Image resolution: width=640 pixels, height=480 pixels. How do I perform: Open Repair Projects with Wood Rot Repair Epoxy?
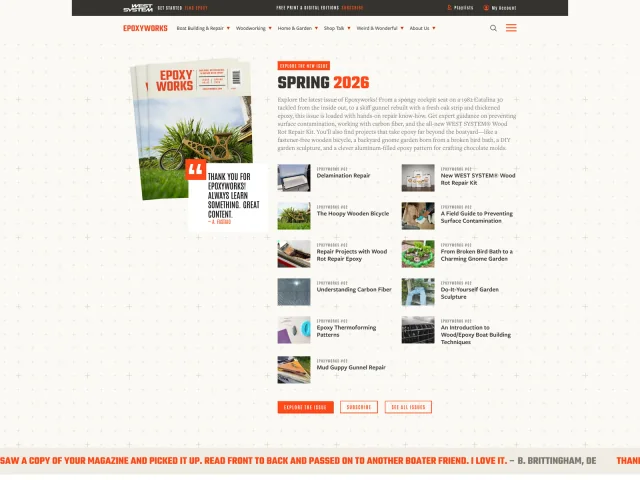tap(352, 255)
